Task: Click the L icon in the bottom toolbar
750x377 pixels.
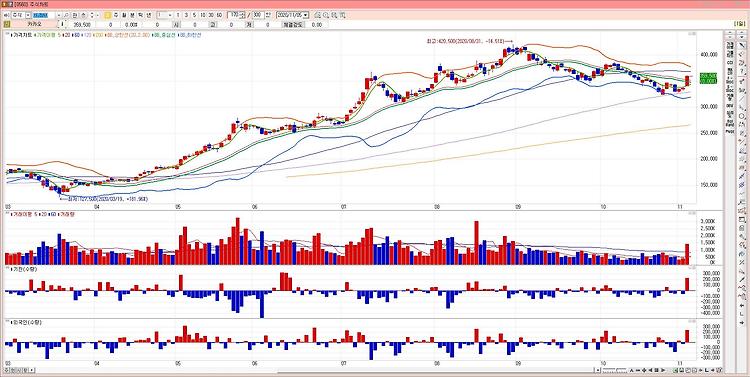Action: point(706,370)
